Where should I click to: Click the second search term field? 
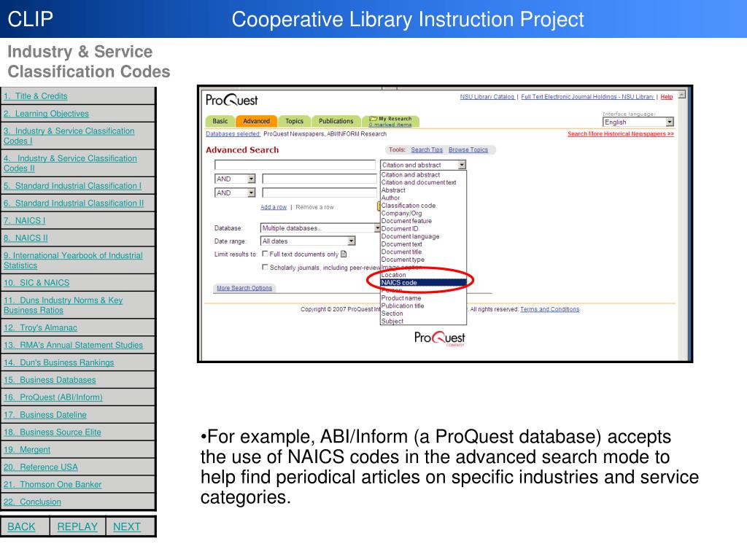click(x=320, y=179)
